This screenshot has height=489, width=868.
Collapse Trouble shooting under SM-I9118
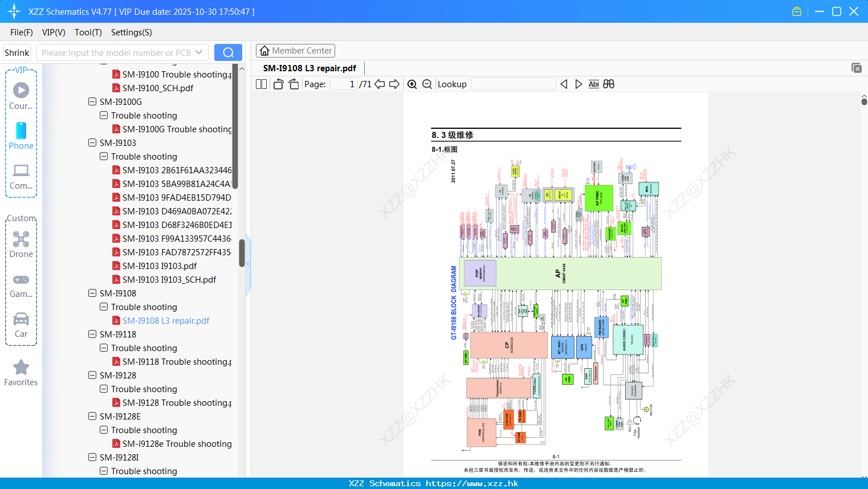pos(104,348)
